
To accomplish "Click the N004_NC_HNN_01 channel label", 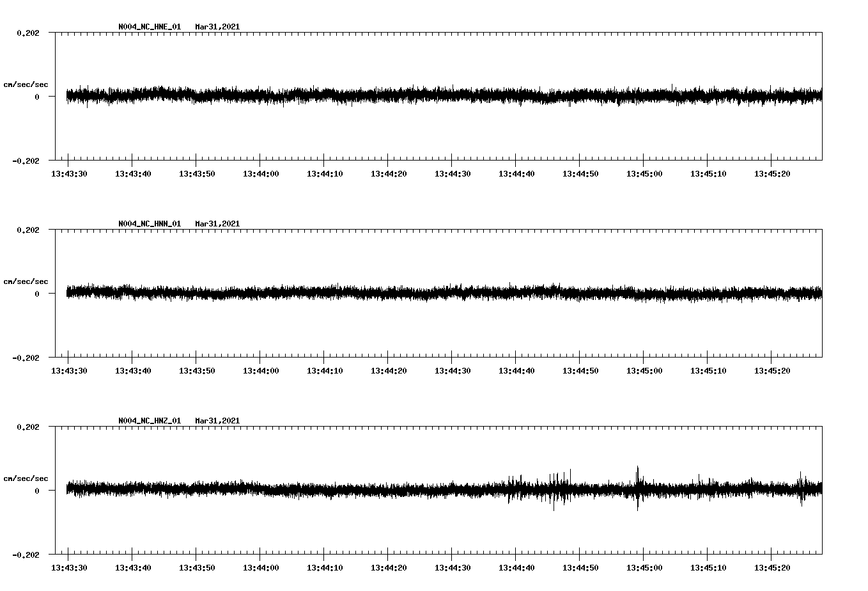I will (148, 223).
